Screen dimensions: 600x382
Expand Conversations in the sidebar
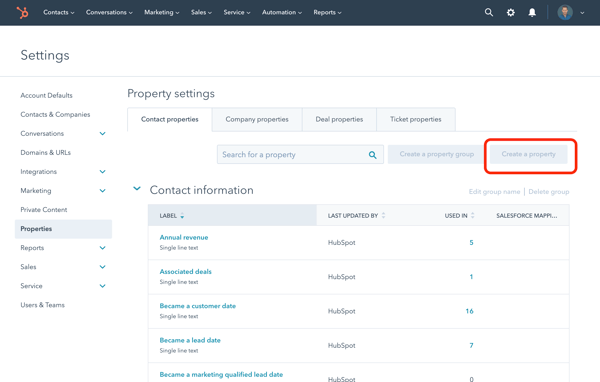[103, 134]
